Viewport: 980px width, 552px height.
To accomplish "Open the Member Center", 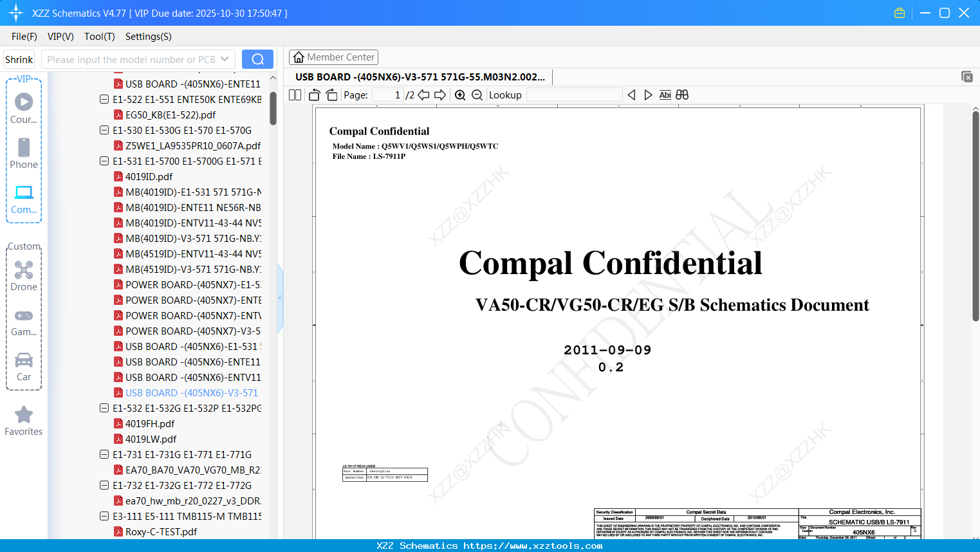I will point(333,57).
